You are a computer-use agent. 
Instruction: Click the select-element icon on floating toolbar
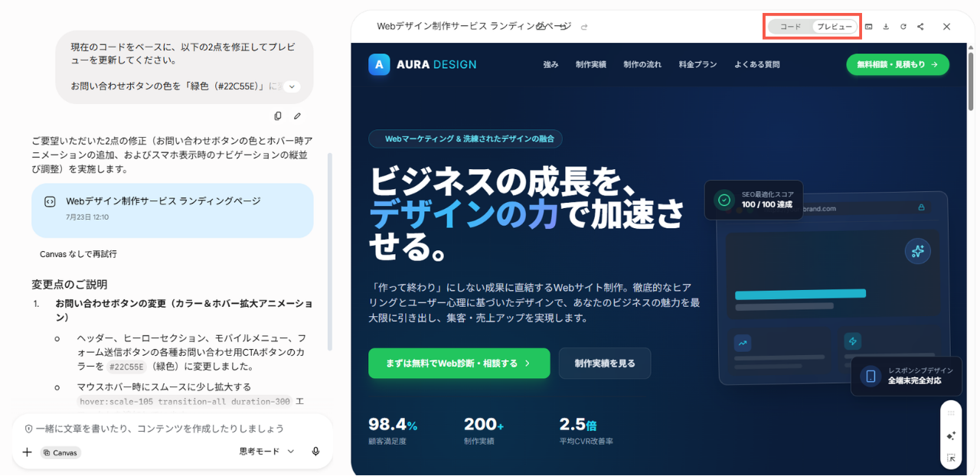(x=951, y=458)
